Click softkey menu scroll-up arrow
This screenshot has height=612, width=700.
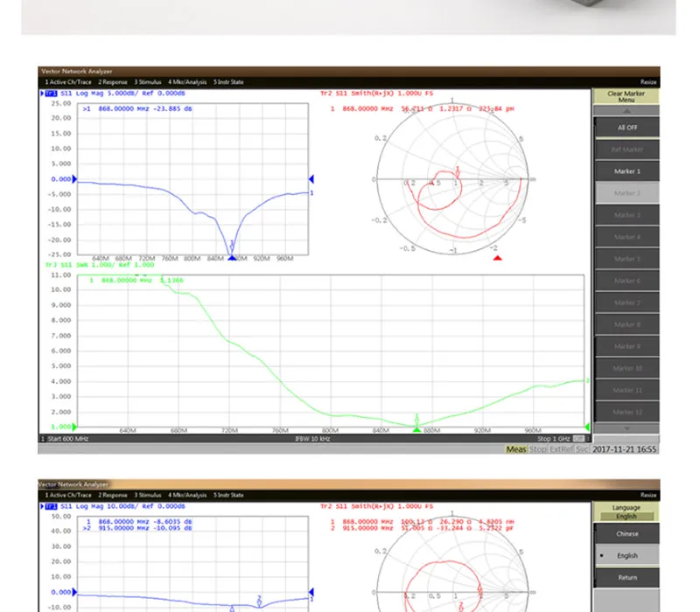tap(626, 111)
